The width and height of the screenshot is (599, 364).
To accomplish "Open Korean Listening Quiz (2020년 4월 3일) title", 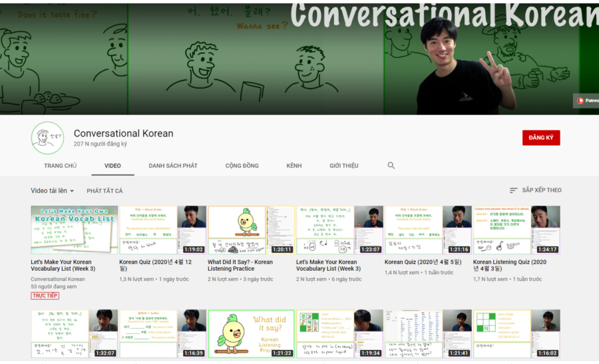I will (510, 266).
